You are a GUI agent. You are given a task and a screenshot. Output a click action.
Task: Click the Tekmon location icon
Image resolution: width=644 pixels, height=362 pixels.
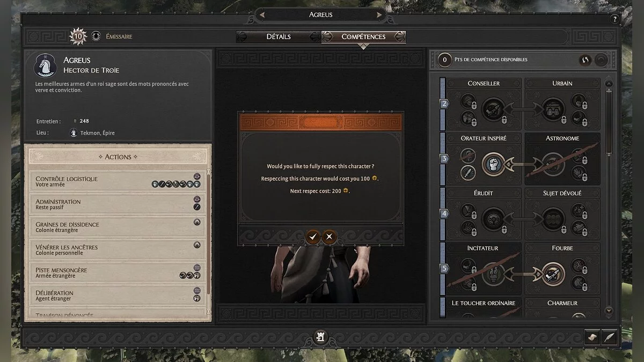click(74, 132)
